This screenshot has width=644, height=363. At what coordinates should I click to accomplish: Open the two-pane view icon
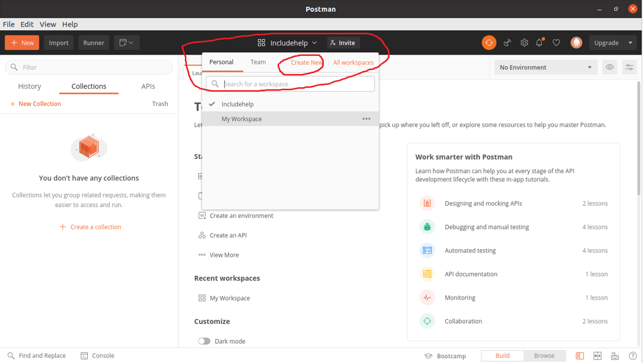coord(597,355)
